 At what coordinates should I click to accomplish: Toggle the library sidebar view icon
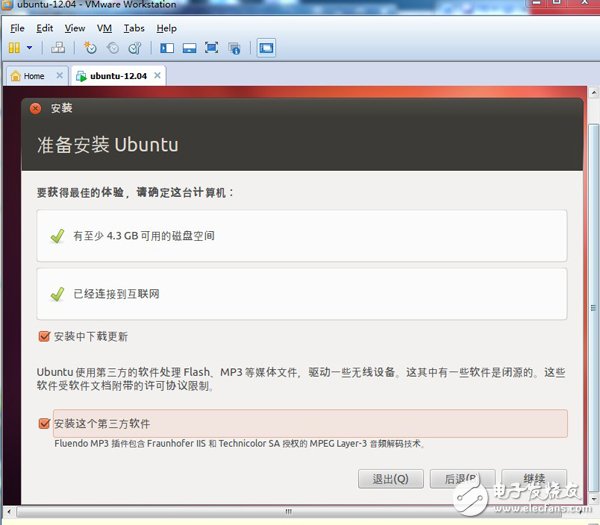(167, 48)
